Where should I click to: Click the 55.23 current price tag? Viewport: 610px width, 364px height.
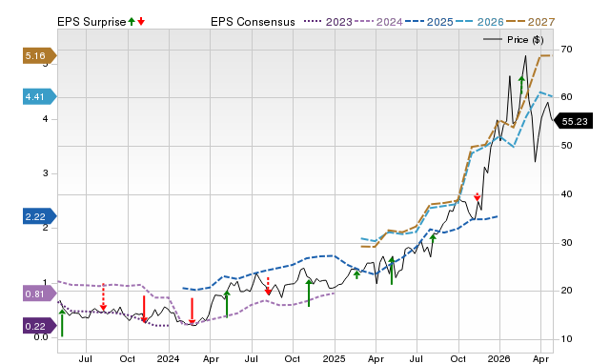[x=573, y=121]
